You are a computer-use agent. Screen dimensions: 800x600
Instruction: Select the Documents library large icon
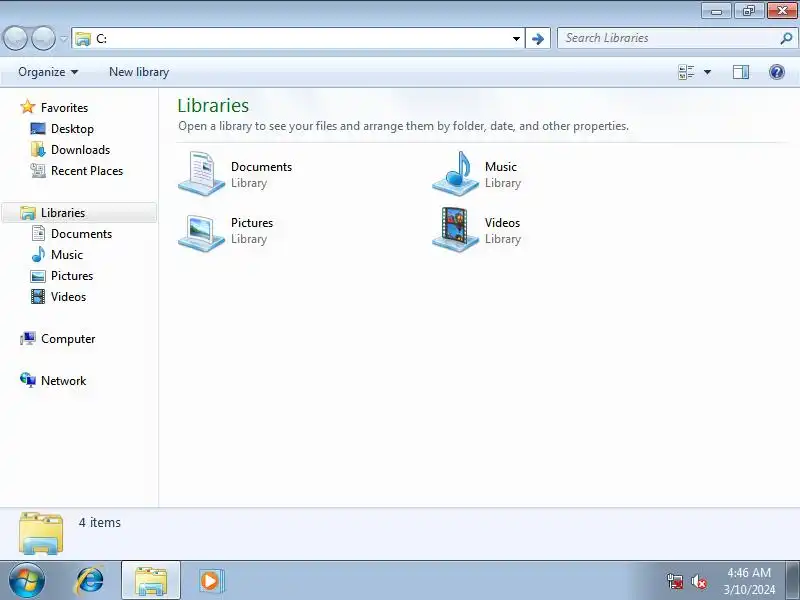coord(201,173)
